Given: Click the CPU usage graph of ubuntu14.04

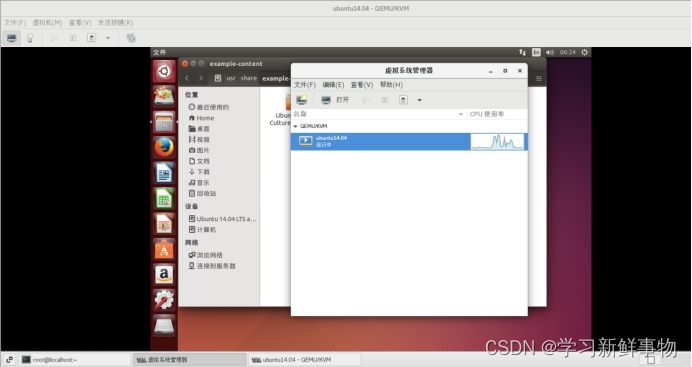Looking at the screenshot, I should pyautogui.click(x=497, y=142).
